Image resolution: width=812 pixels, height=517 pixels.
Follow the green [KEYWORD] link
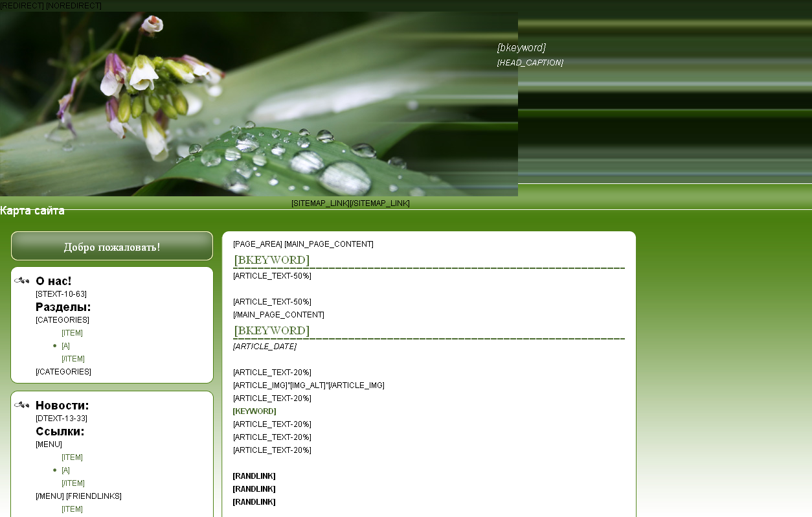[x=254, y=411]
